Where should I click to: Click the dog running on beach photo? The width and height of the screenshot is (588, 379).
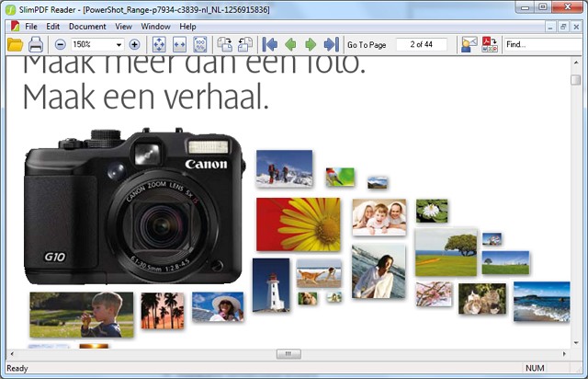319,273
